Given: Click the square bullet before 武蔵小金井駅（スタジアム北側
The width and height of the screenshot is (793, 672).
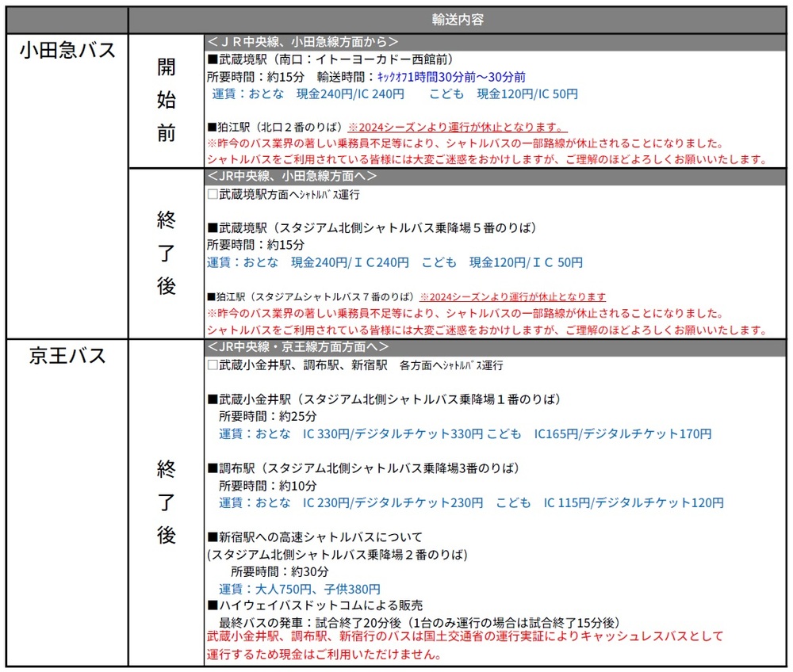Looking at the screenshot, I should tap(212, 399).
